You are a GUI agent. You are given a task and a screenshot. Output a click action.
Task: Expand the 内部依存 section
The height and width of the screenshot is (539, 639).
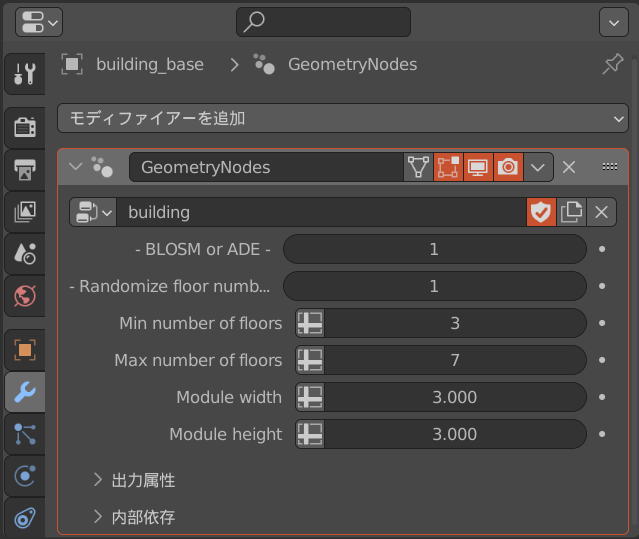coord(134,517)
